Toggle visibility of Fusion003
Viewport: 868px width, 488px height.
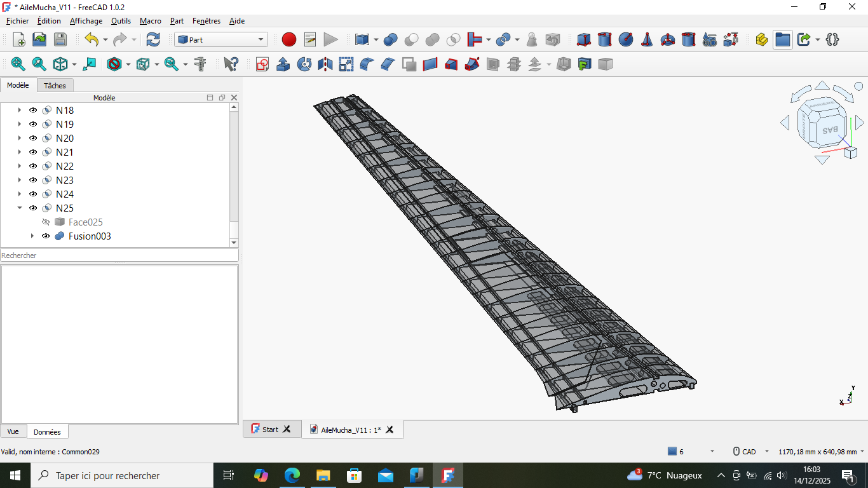pyautogui.click(x=46, y=236)
